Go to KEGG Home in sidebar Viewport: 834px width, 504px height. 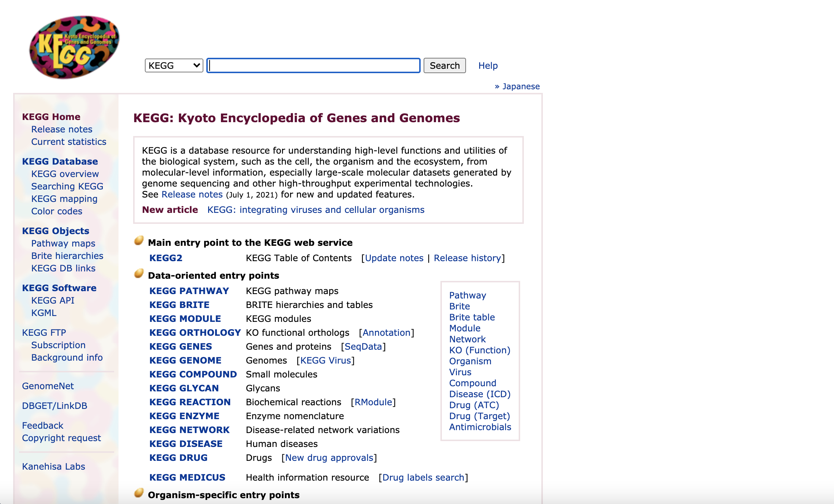tap(51, 117)
